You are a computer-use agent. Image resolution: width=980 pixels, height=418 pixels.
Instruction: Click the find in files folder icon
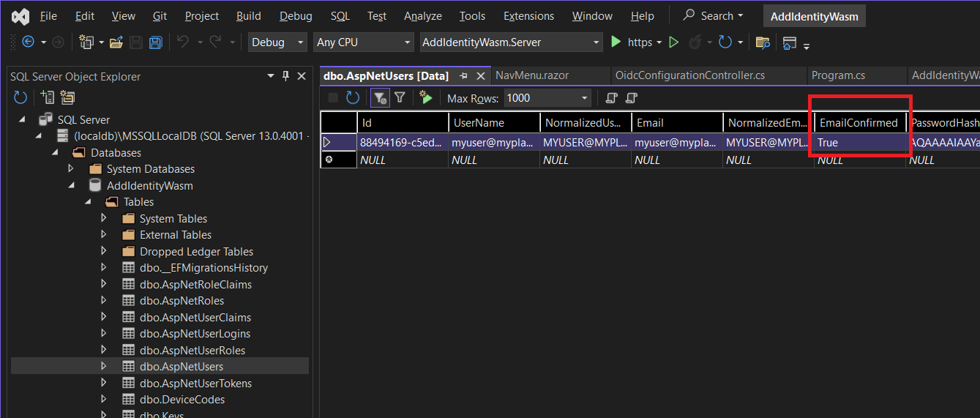[763, 42]
